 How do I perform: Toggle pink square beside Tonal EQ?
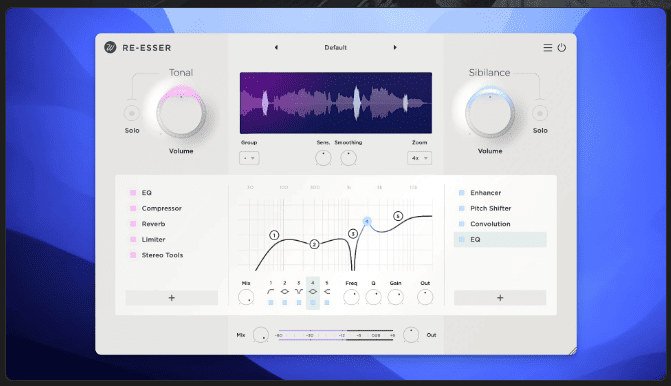pyautogui.click(x=133, y=193)
